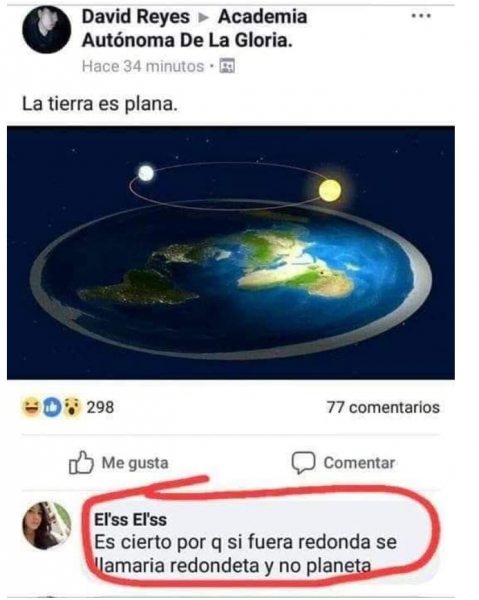Click the El'ss El'ss commenter name

[130, 520]
